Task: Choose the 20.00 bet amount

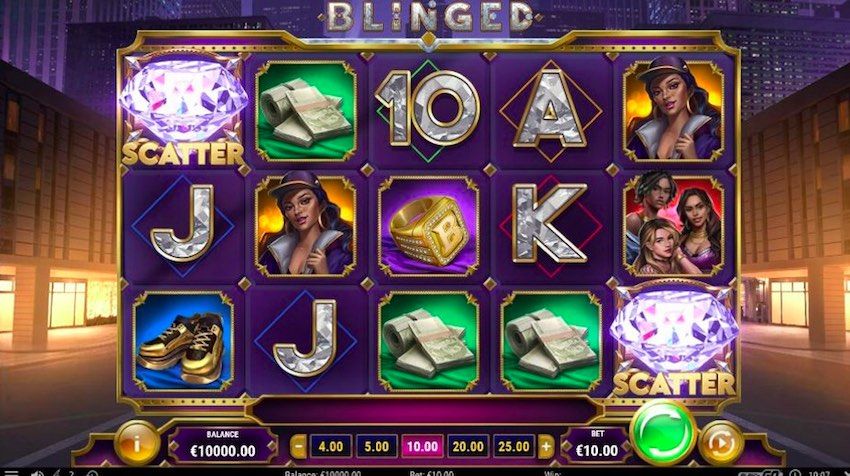Action: pyautogui.click(x=468, y=447)
